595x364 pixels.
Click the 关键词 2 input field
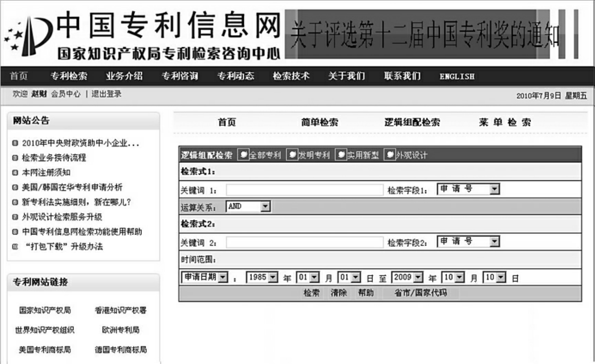click(x=305, y=242)
